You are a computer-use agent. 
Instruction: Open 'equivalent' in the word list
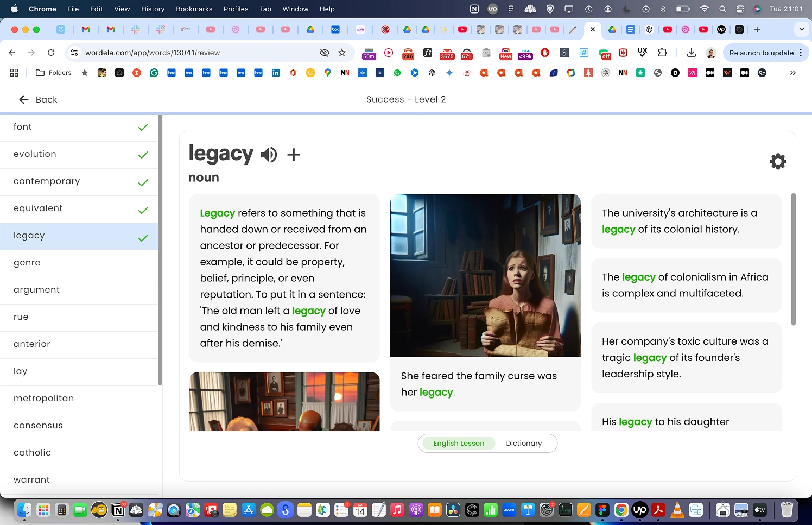79,209
